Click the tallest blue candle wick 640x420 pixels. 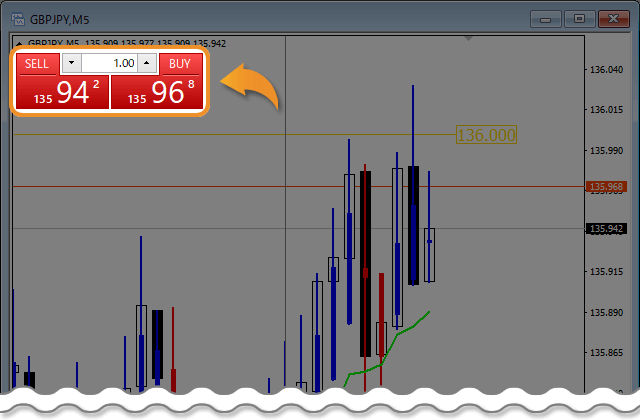tap(412, 110)
